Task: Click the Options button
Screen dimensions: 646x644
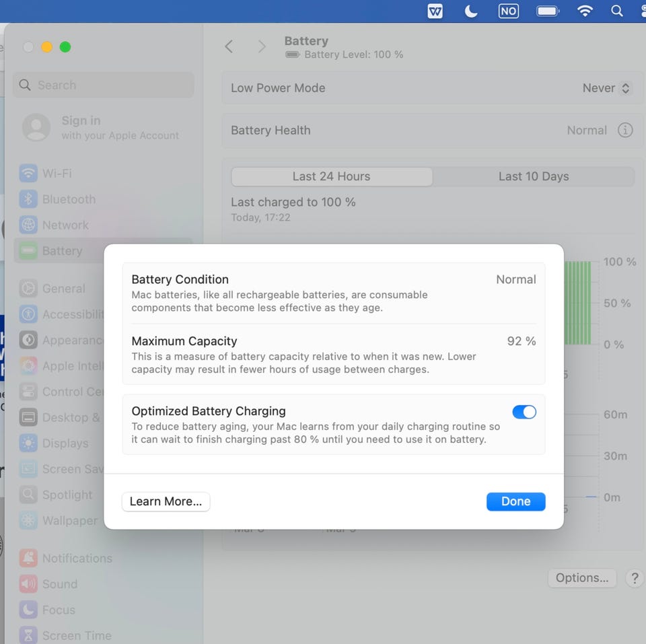Action: (582, 578)
